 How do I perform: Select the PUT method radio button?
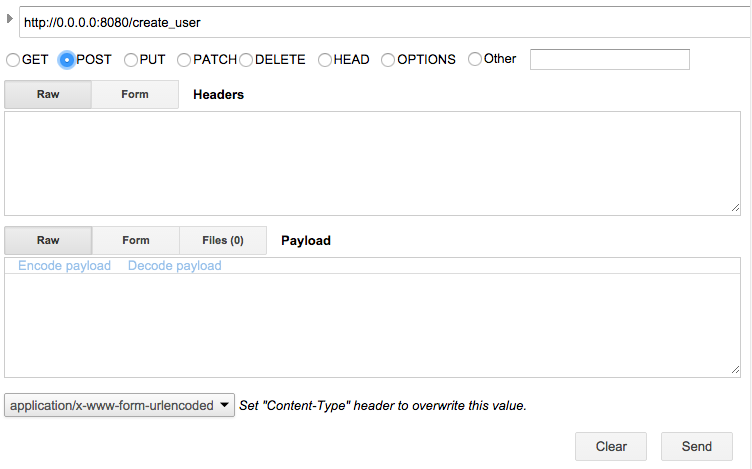(x=130, y=60)
